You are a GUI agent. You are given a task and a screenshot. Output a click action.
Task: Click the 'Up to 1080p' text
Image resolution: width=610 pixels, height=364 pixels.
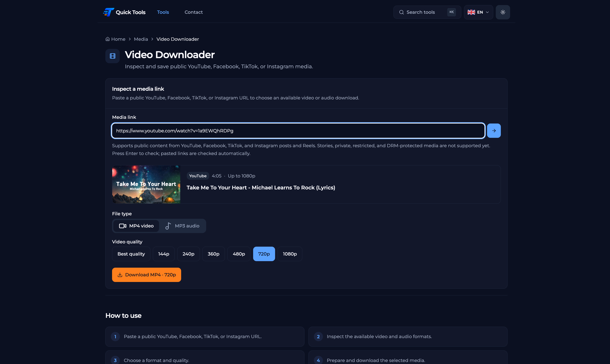(241, 176)
